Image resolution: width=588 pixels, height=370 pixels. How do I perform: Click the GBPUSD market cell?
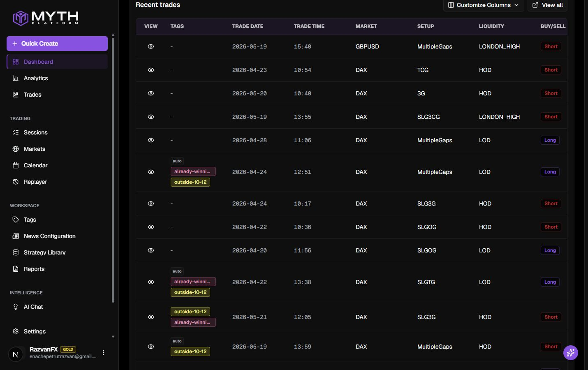pos(367,46)
